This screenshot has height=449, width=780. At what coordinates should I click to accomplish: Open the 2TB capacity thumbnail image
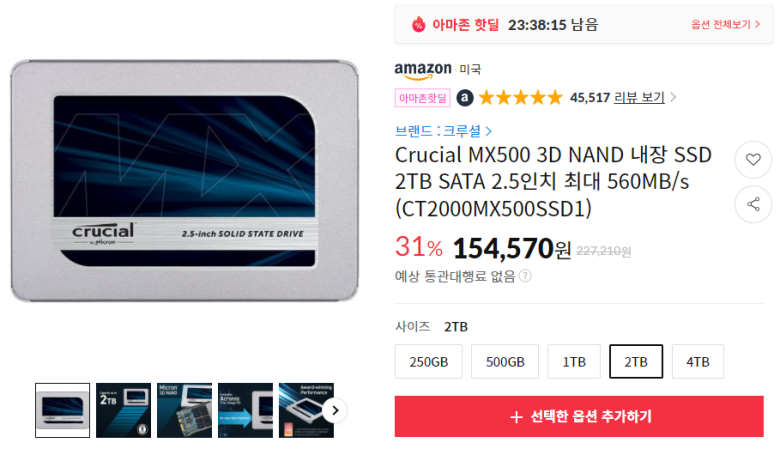click(123, 411)
